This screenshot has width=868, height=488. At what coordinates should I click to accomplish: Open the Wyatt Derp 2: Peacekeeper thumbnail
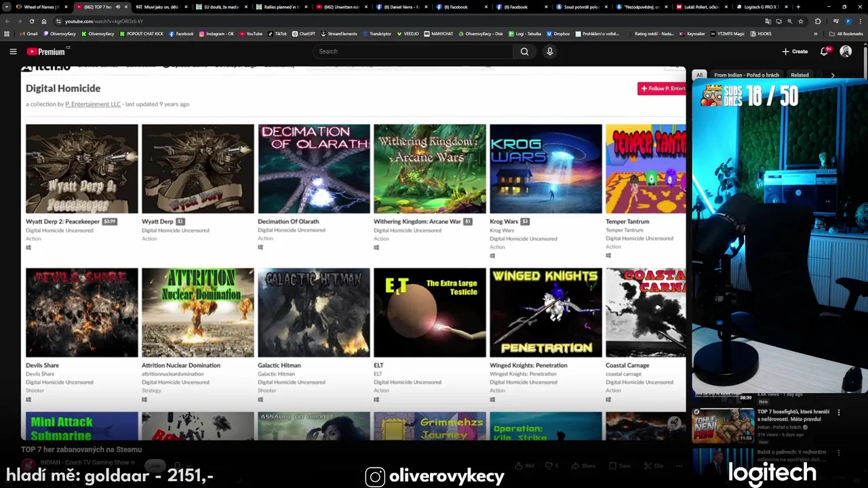[x=82, y=169]
